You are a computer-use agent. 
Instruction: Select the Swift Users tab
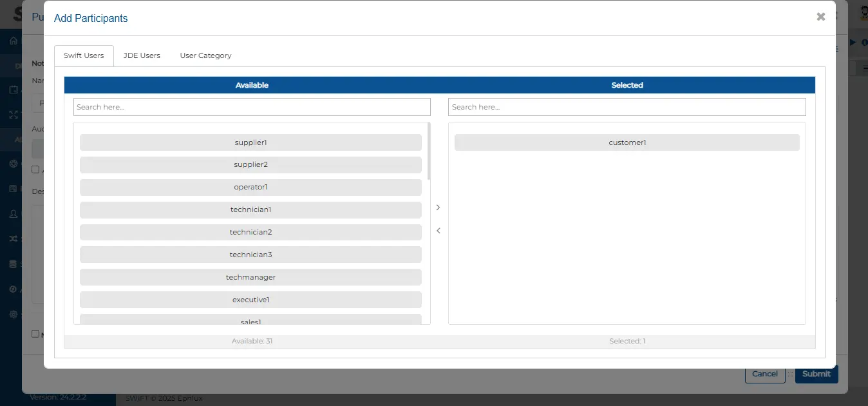pyautogui.click(x=84, y=55)
